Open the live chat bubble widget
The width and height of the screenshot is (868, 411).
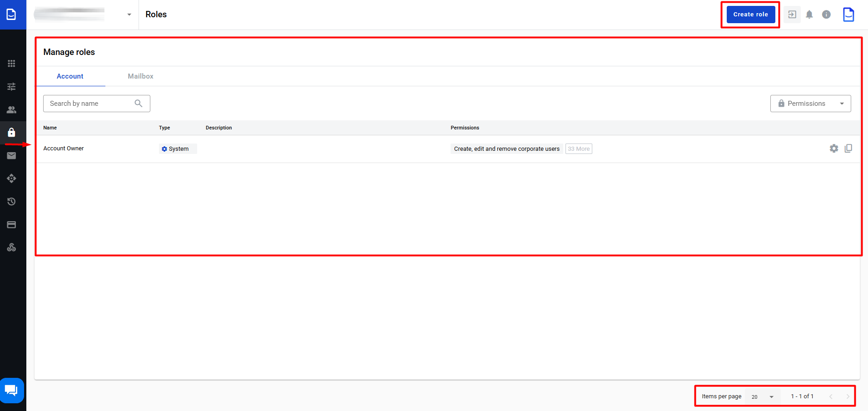(11, 390)
